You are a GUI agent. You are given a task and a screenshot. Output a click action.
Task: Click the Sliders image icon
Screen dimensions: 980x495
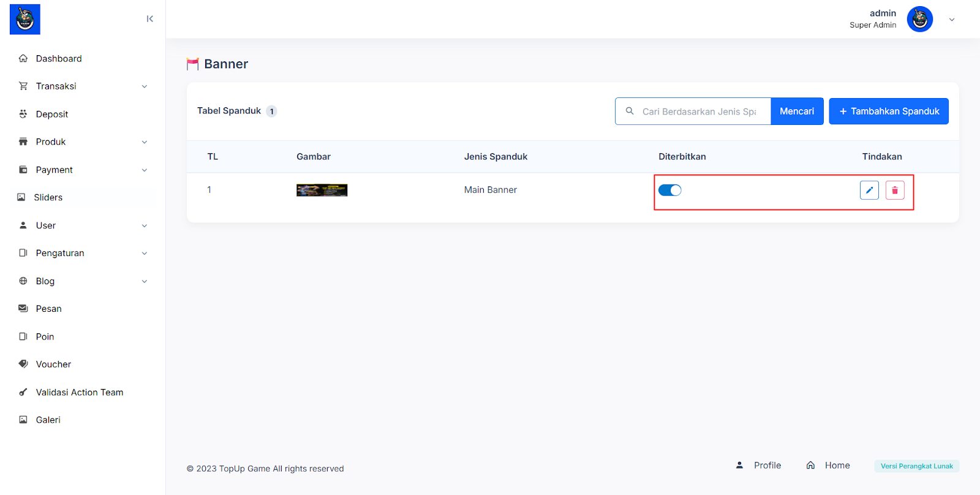tap(21, 197)
